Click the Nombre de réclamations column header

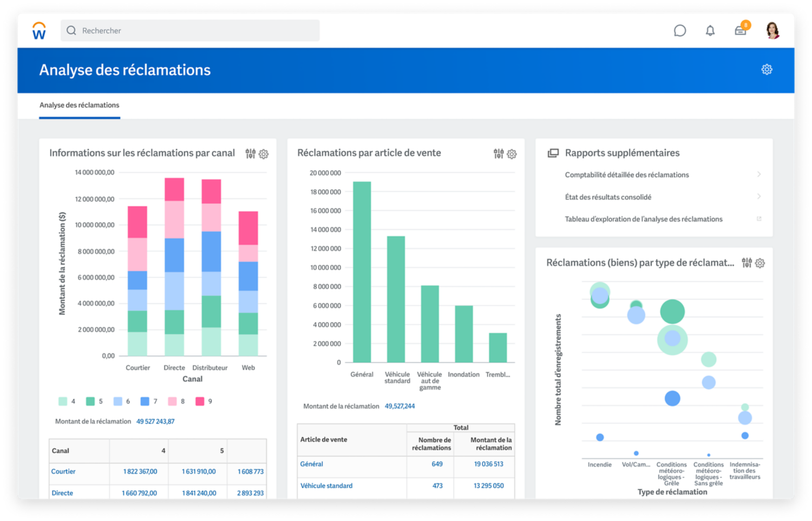(x=431, y=444)
